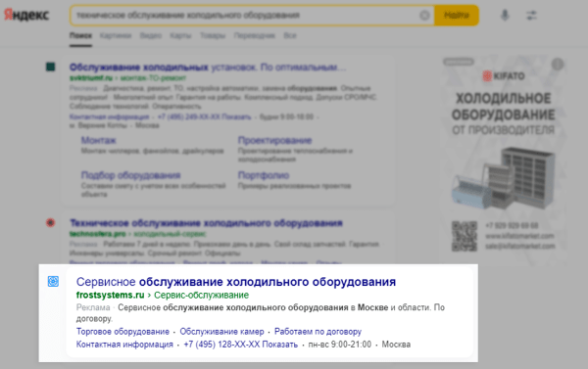The height and width of the screenshot is (369, 588).
Task: Open the Карты tab
Action: click(x=180, y=35)
